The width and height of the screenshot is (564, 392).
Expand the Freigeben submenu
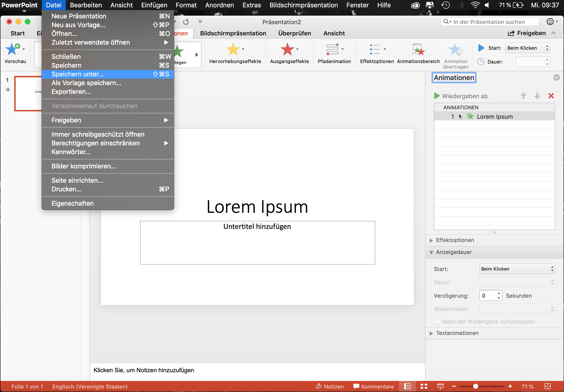(108, 120)
